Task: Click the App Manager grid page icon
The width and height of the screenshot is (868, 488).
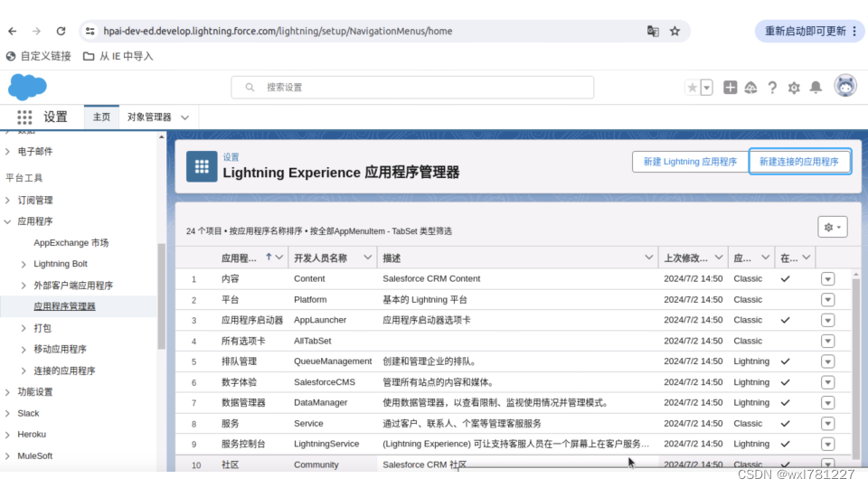Action: click(202, 166)
